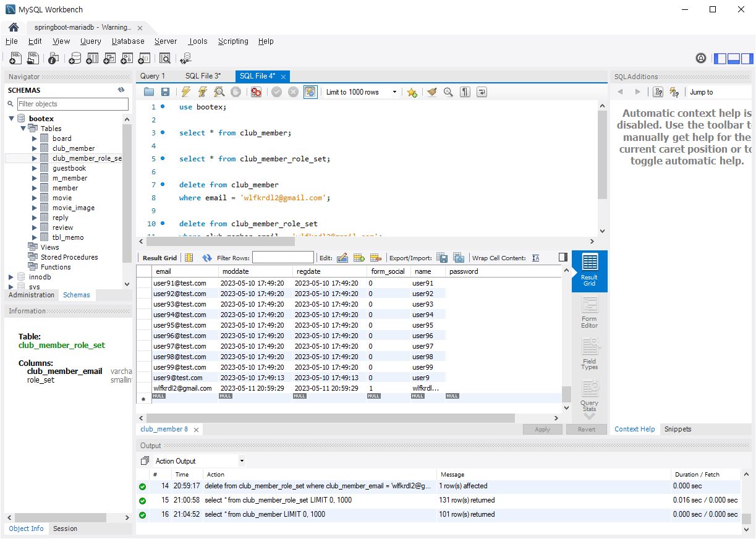Toggle autocommit mode in the editor toolbar
756x539 pixels.
[310, 92]
